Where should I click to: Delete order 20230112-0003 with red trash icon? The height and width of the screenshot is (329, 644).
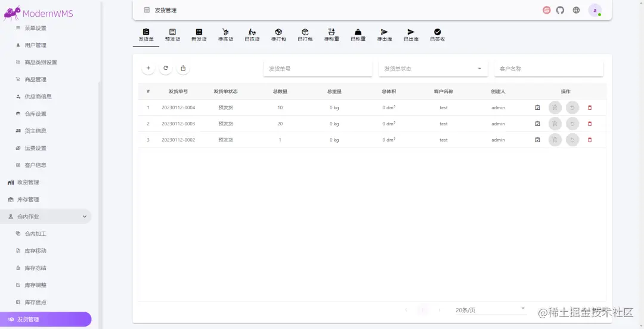590,124
